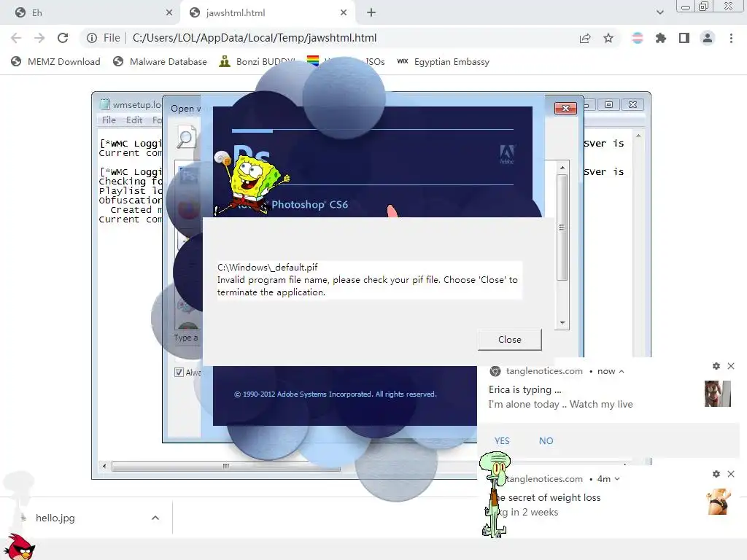The image size is (747, 560).
Task: Click the wmsetup Notepad title icon
Action: pyautogui.click(x=105, y=104)
